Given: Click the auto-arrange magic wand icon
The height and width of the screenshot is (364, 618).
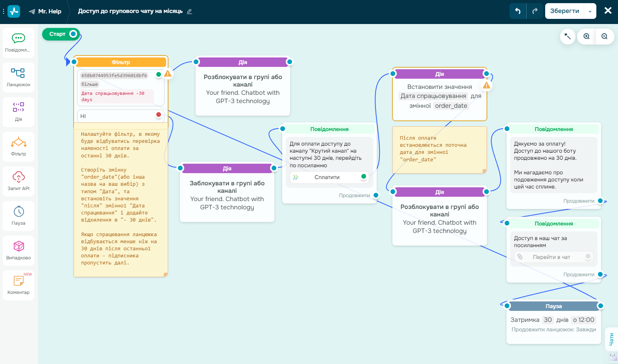Looking at the screenshot, I should point(568,37).
